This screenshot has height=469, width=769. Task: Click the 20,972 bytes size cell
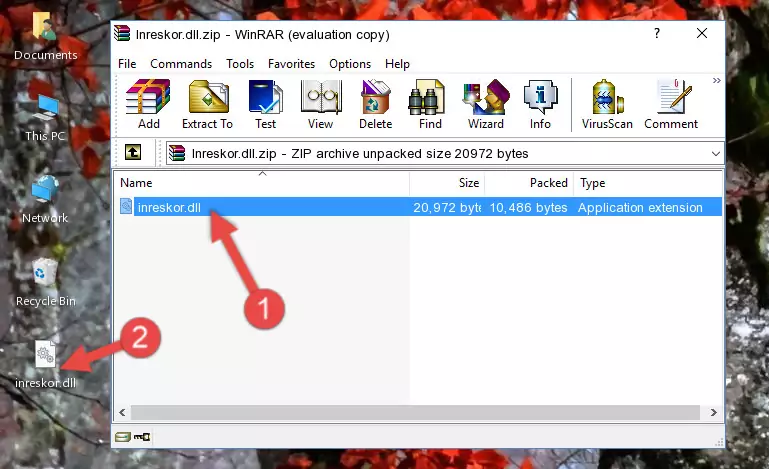[x=447, y=208]
